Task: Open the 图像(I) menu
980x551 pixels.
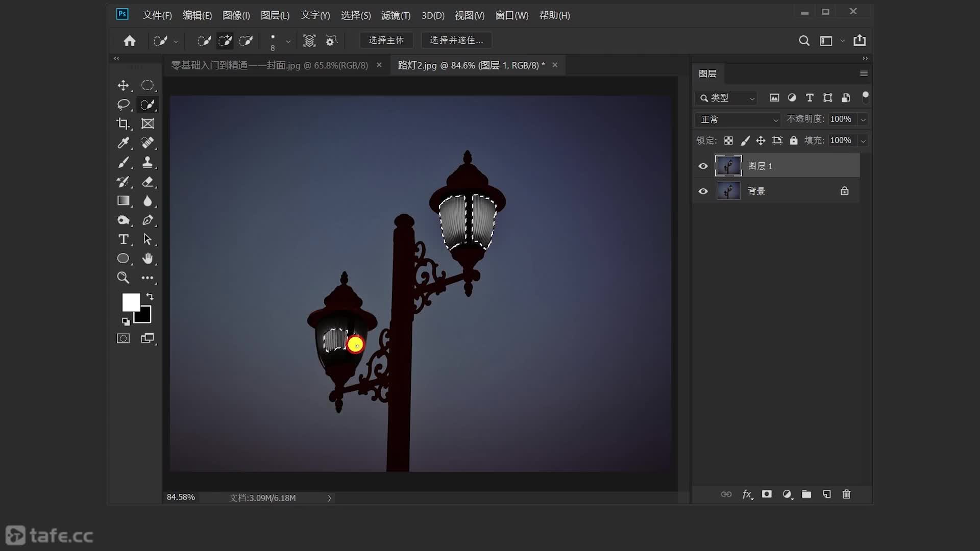Action: tap(236, 15)
